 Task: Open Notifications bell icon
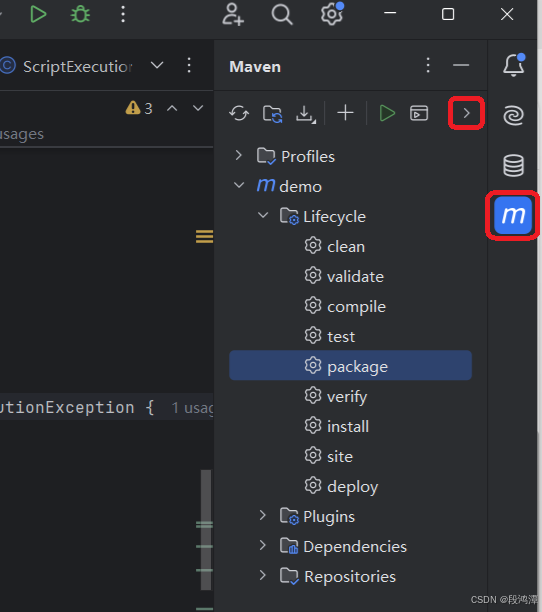(514, 65)
